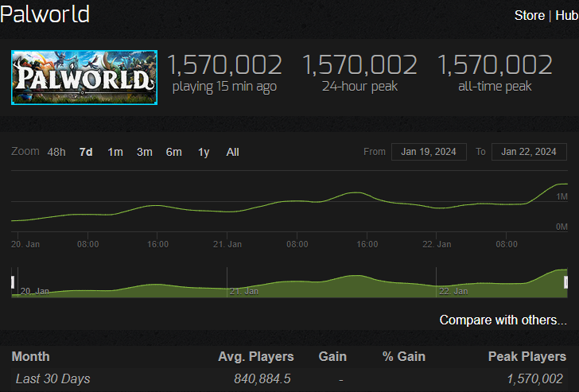Set chart zoom to 7d

86,152
